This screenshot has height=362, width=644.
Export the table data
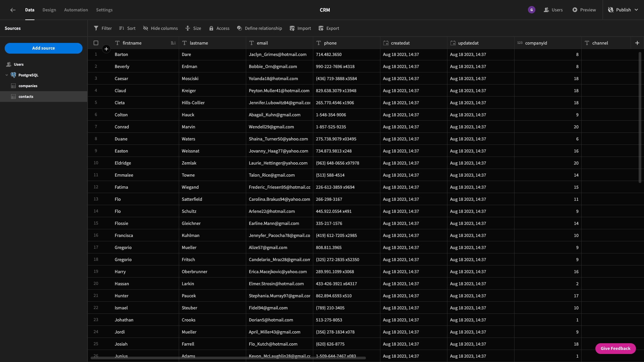coord(329,28)
